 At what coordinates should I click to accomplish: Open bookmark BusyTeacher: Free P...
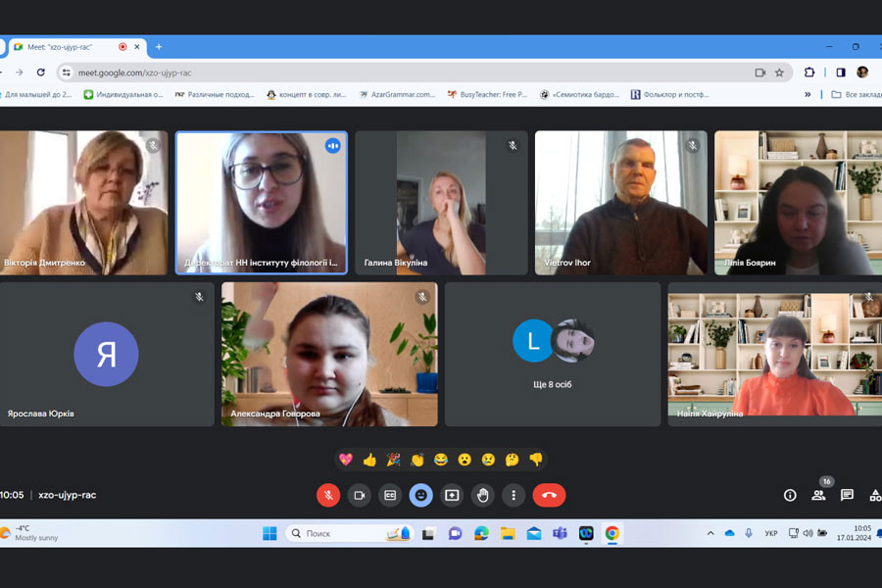[487, 94]
